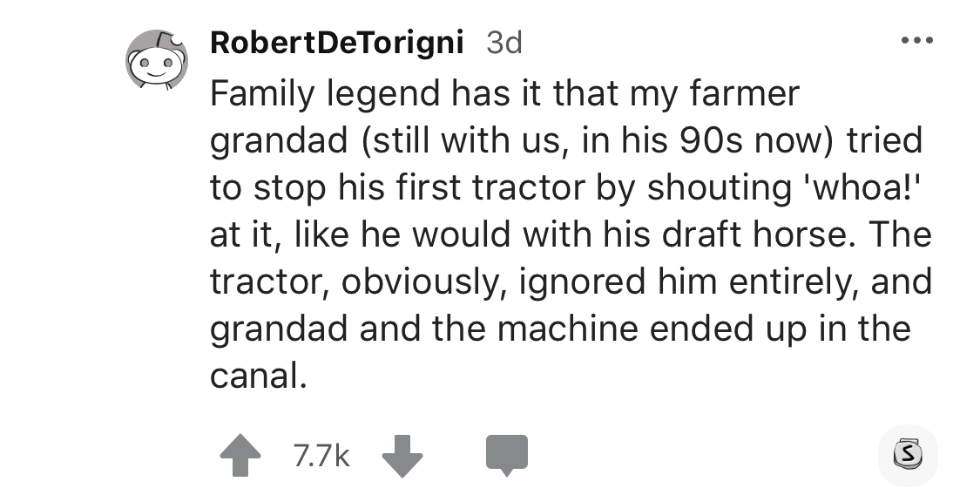Open the Snoo avatar profile picture
The width and height of the screenshot is (980, 495).
pos(157,59)
